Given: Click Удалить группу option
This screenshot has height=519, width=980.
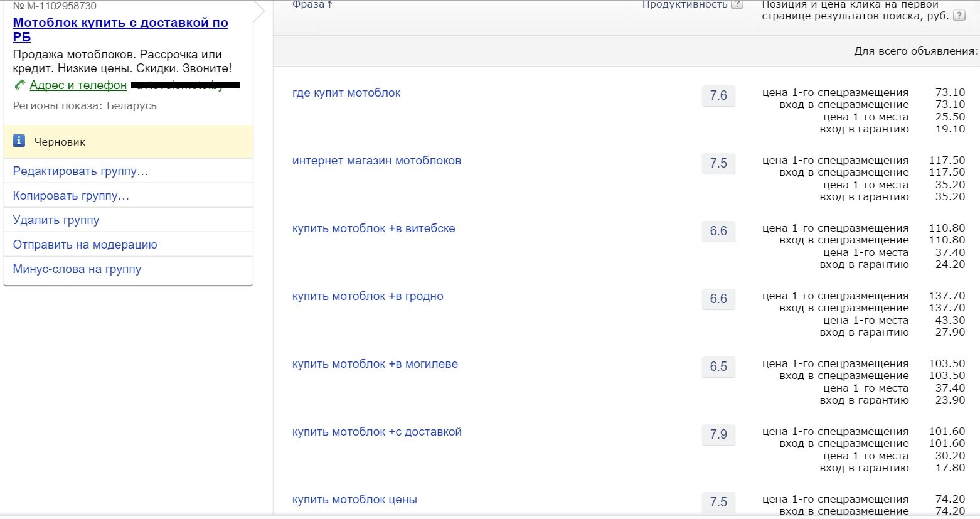Looking at the screenshot, I should [56, 220].
